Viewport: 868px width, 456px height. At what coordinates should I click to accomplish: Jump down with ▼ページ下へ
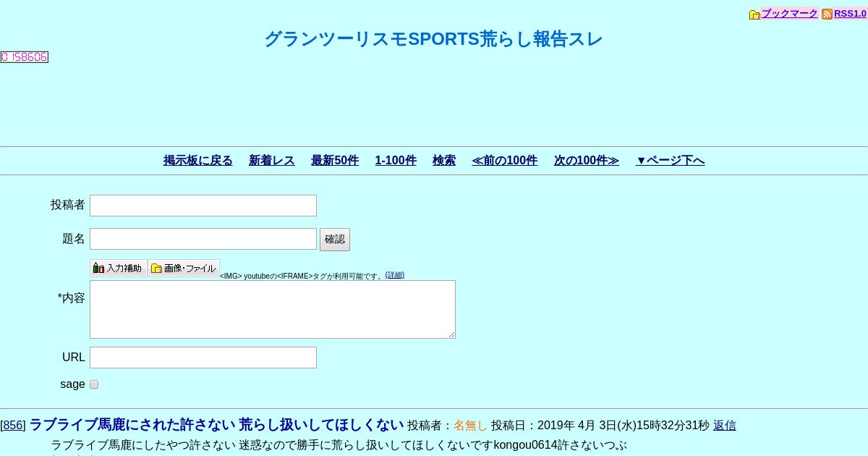click(x=670, y=161)
